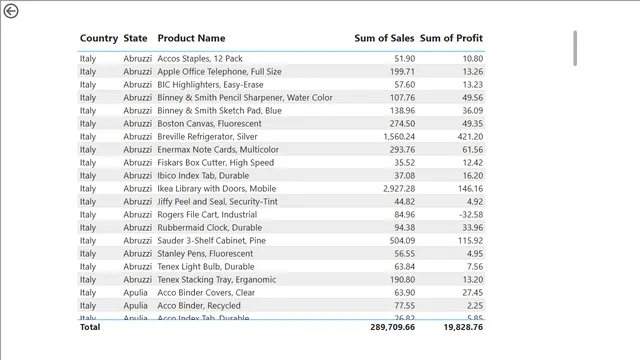Select 'Sauder 3-Shelf Cabinet, Pine' cell
640x360 pixels.
[x=211, y=241]
